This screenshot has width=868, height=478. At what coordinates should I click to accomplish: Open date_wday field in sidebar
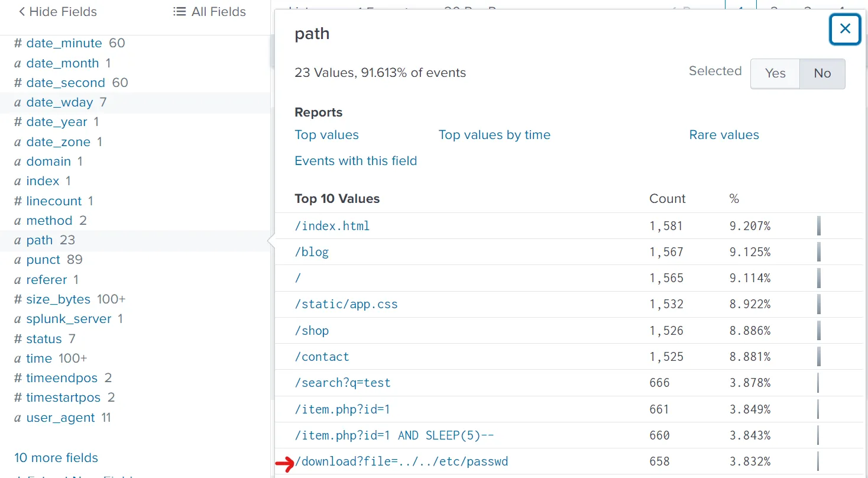60,102
